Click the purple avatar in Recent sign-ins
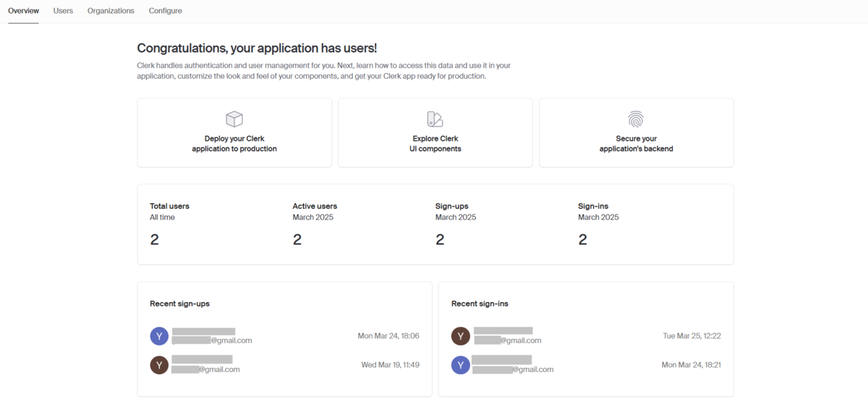Screen dimensions: 868x401 [461, 365]
